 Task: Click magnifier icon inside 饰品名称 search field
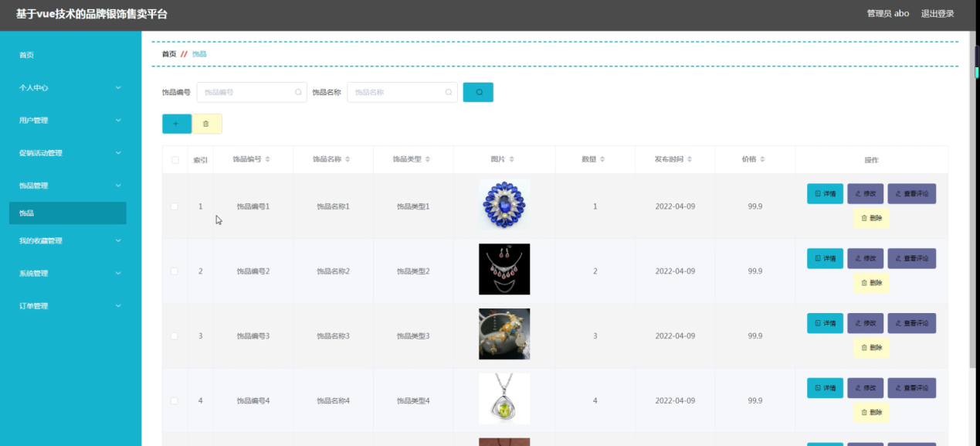pos(449,92)
